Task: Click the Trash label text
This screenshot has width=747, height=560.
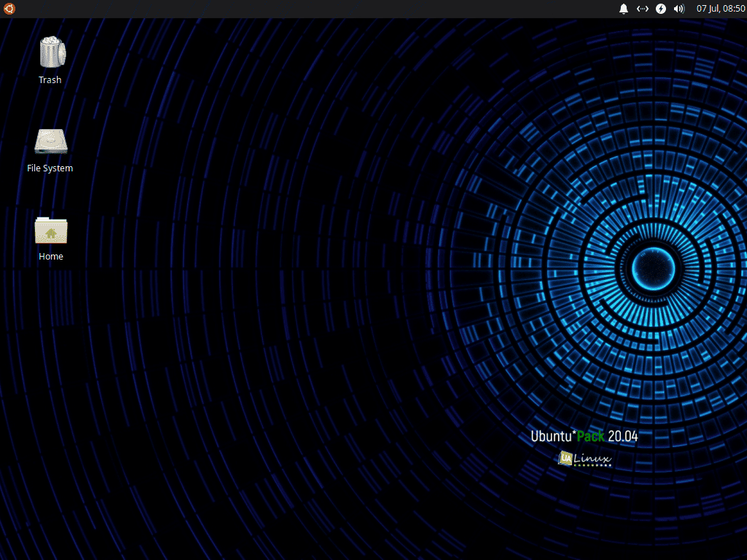Action: tap(50, 80)
